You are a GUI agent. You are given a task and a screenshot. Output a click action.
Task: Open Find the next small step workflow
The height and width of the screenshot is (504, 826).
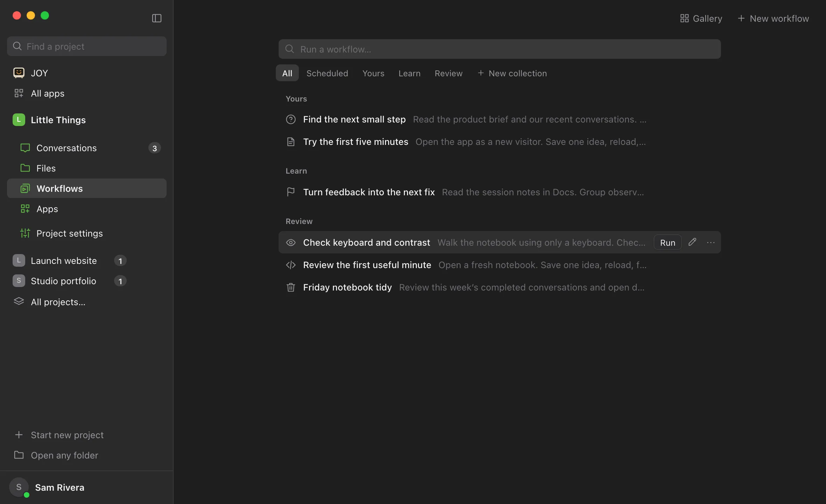500,119
